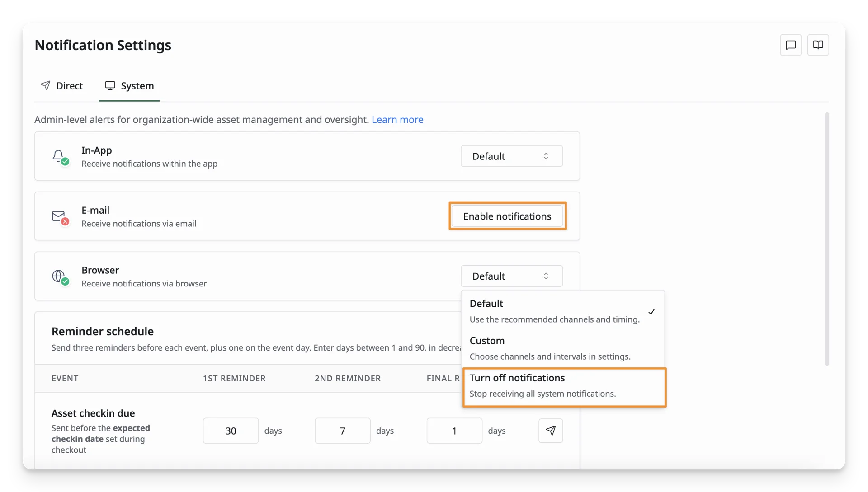Click the Asset checkin due label
868x492 pixels.
tap(93, 413)
